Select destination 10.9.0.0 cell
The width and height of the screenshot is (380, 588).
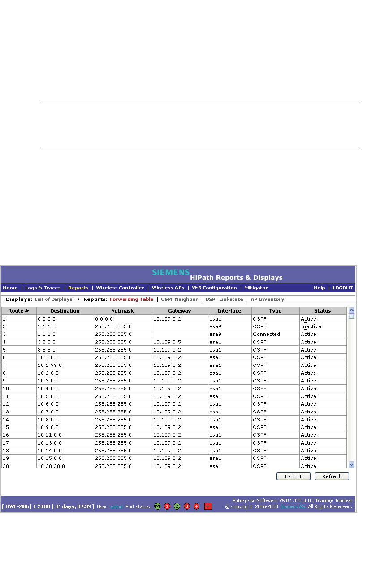(65, 427)
